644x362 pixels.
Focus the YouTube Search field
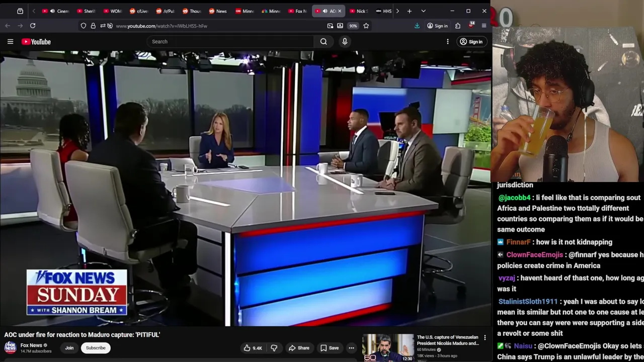coord(230,42)
